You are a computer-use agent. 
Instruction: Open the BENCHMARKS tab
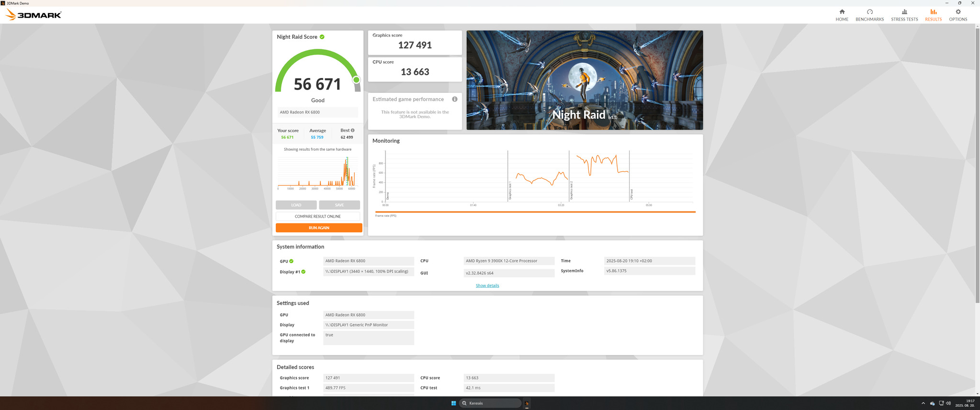click(x=869, y=15)
